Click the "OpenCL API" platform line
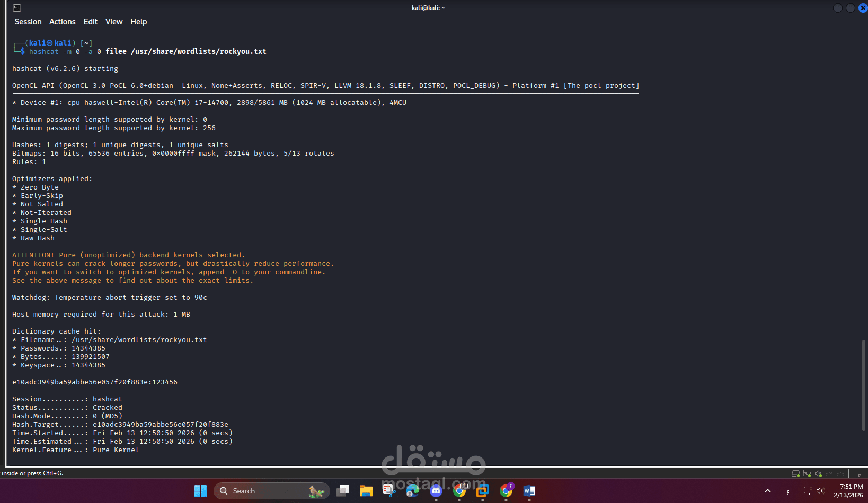868x503 pixels. tap(326, 86)
